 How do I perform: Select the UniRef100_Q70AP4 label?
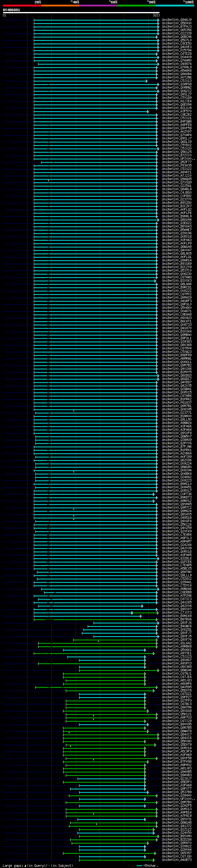coord(176,135)
